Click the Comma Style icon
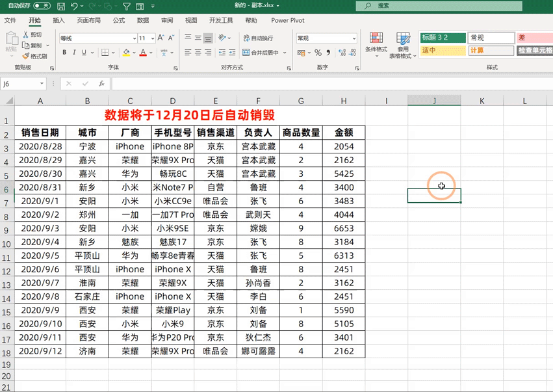This screenshot has height=392, width=553. click(x=328, y=53)
